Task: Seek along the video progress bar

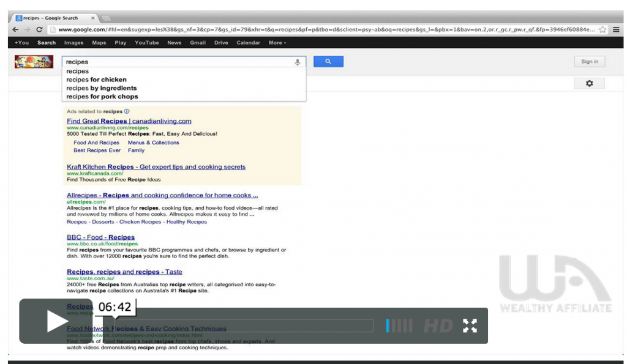Action: click(245, 325)
